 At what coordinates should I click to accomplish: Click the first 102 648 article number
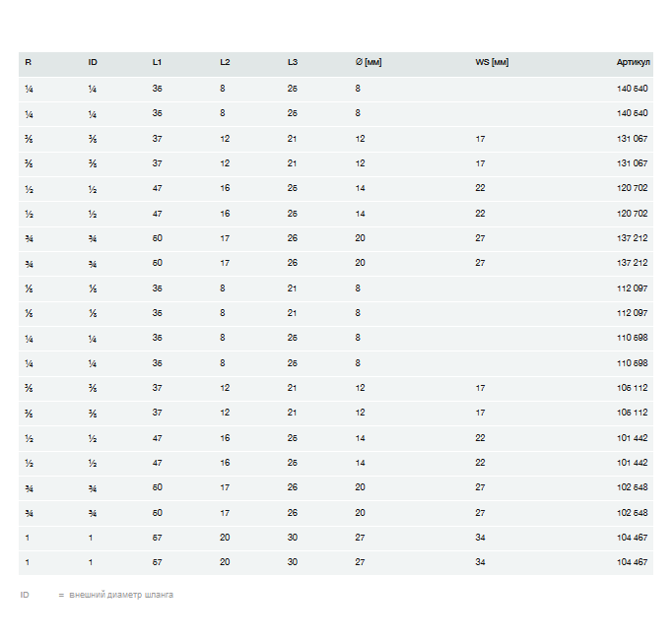pos(632,487)
